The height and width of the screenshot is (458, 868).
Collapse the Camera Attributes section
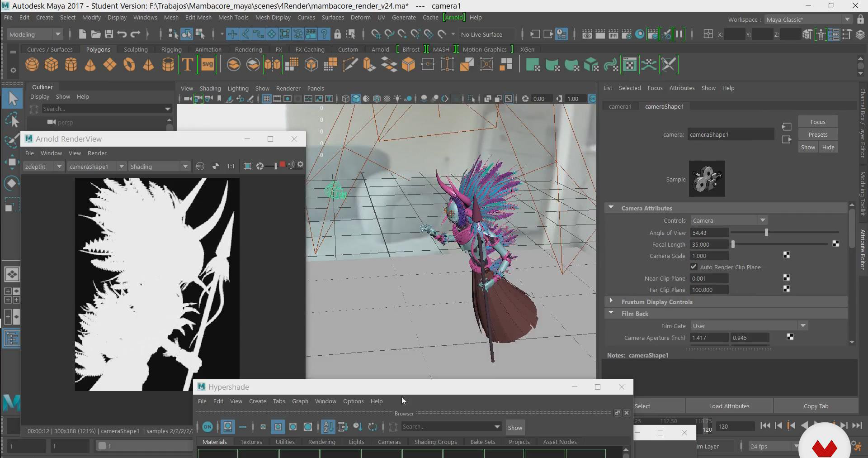611,208
